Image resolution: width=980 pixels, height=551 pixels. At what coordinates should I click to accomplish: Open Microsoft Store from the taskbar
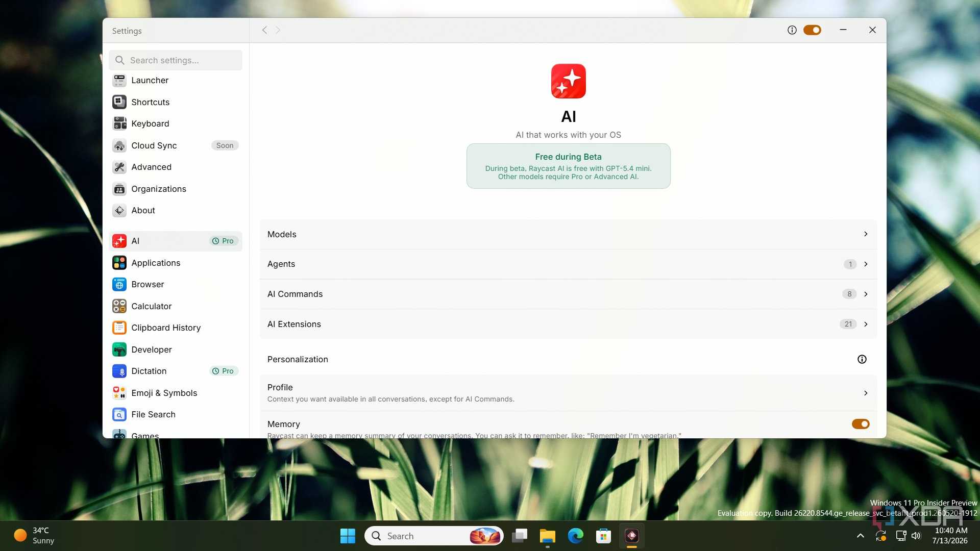(603, 536)
